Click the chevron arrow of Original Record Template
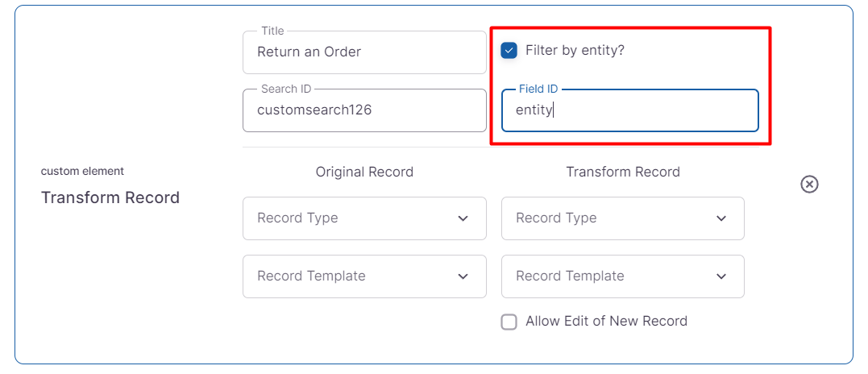Image resolution: width=868 pixels, height=374 pixels. pos(463,276)
